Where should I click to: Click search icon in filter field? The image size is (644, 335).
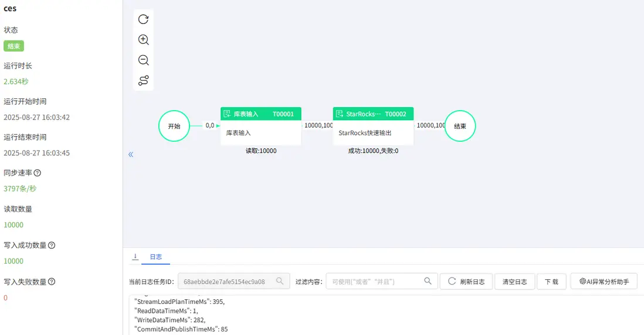tap(428, 281)
